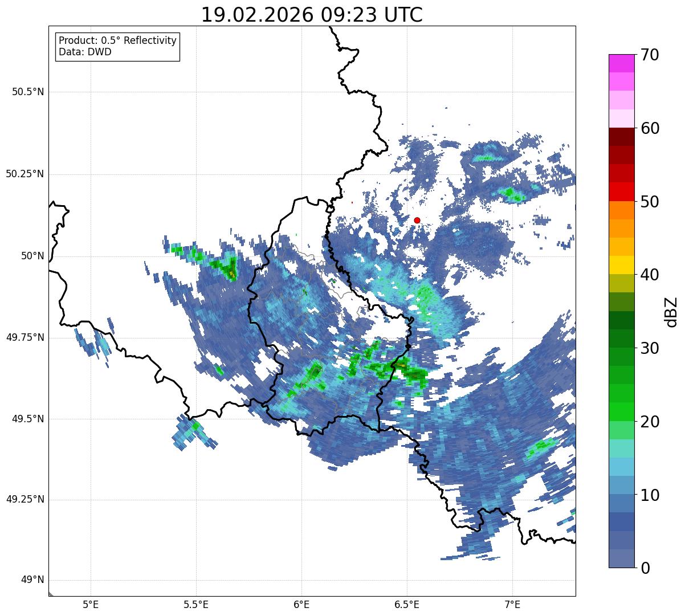The width and height of the screenshot is (685, 616).
Task: Click the title '19.02.2026 09:23 UTC'
Action: click(312, 15)
